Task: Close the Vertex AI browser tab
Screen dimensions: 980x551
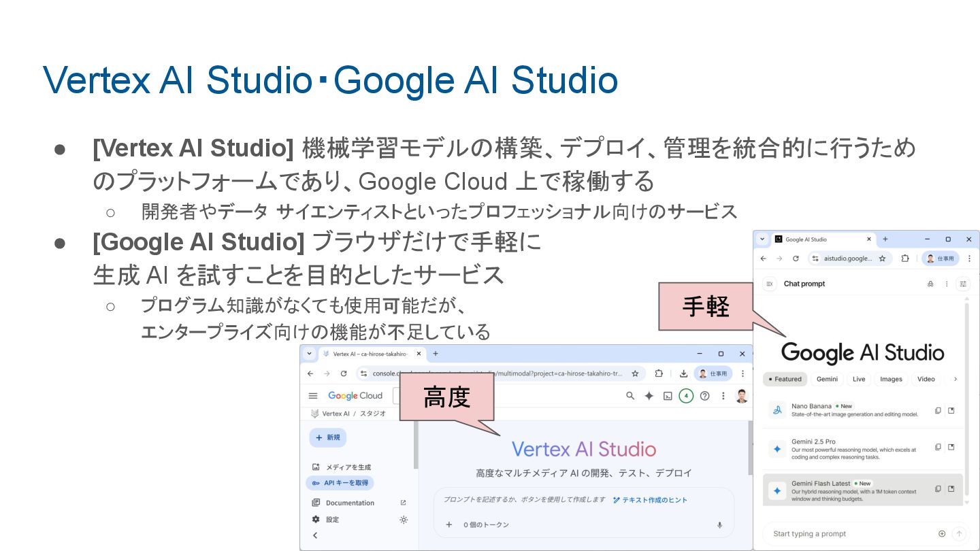Action: pyautogui.click(x=419, y=354)
